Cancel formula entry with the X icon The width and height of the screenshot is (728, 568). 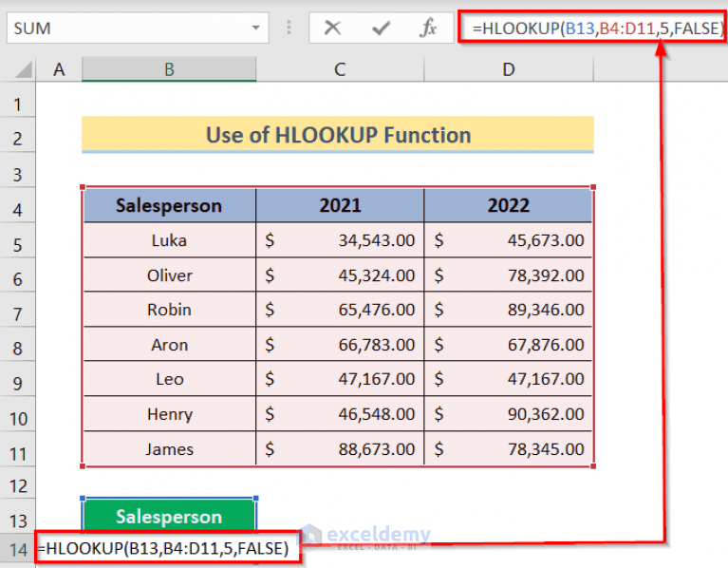pyautogui.click(x=332, y=28)
